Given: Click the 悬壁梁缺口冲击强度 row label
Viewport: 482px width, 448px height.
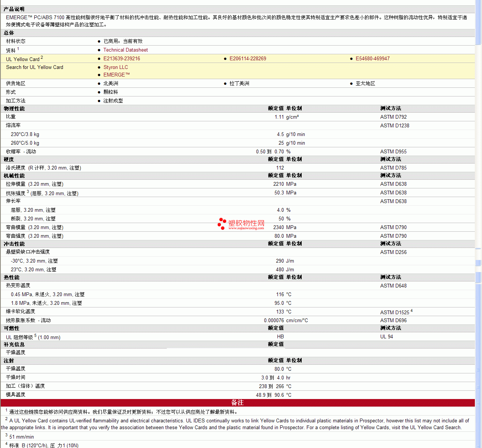Looking at the screenshot, I should [x=28, y=252].
